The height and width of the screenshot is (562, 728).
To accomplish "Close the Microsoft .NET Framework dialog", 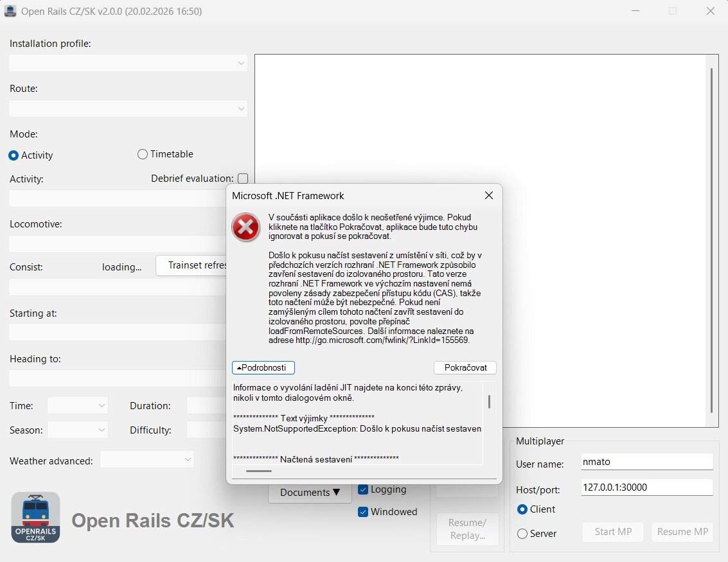I will (x=488, y=195).
